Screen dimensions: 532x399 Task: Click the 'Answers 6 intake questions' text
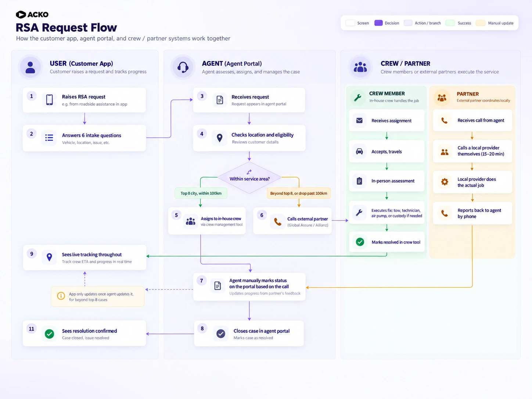[91, 135]
